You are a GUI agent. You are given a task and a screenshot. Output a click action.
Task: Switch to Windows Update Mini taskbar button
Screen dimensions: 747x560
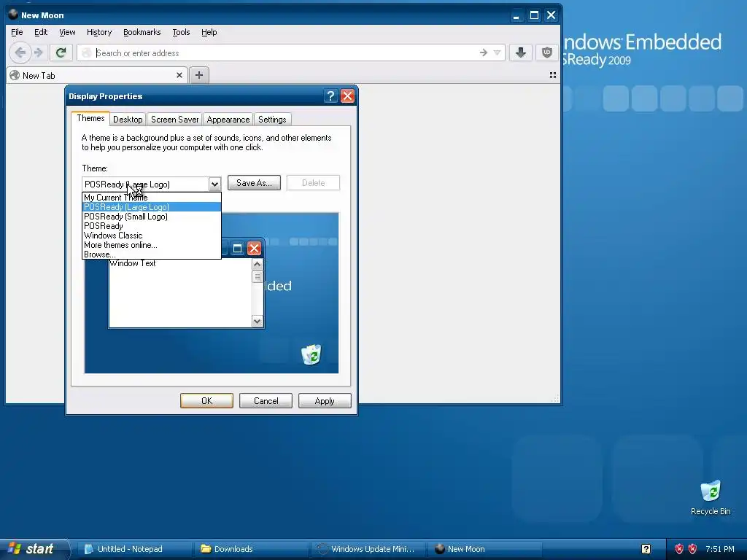click(x=368, y=549)
